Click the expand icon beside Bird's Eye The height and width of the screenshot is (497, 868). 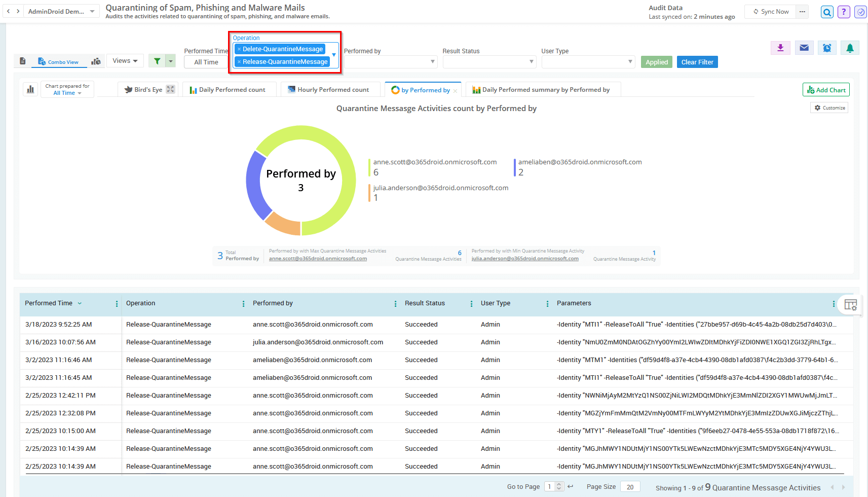coord(171,89)
